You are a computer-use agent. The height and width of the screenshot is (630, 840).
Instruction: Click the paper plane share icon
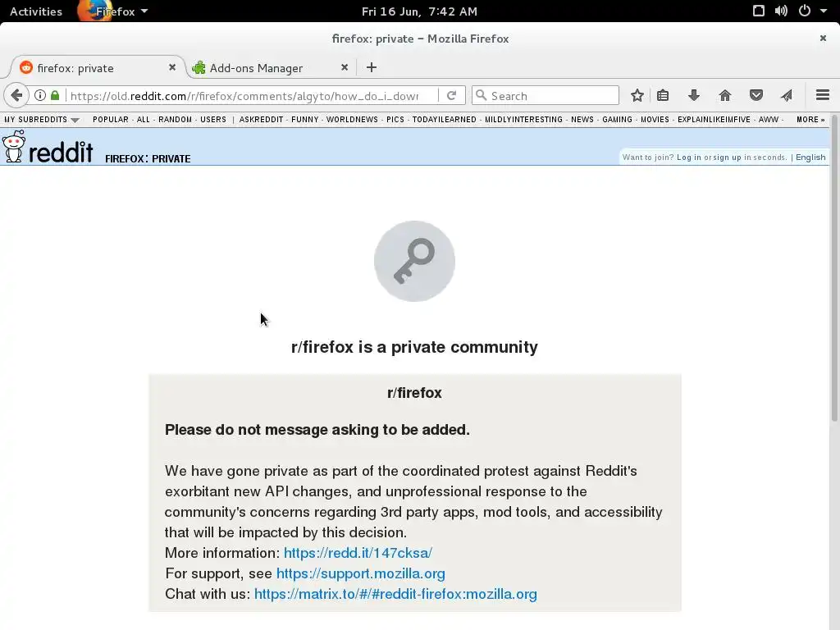coord(787,95)
